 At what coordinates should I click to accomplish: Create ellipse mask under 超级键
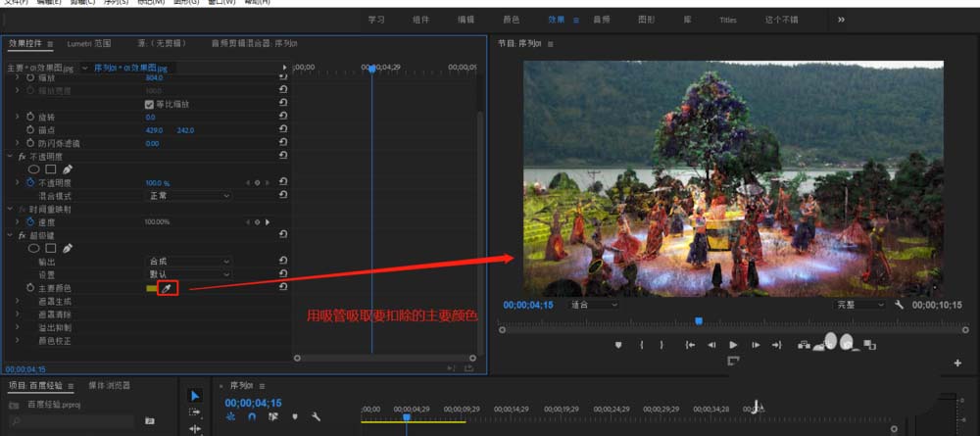pyautogui.click(x=34, y=249)
